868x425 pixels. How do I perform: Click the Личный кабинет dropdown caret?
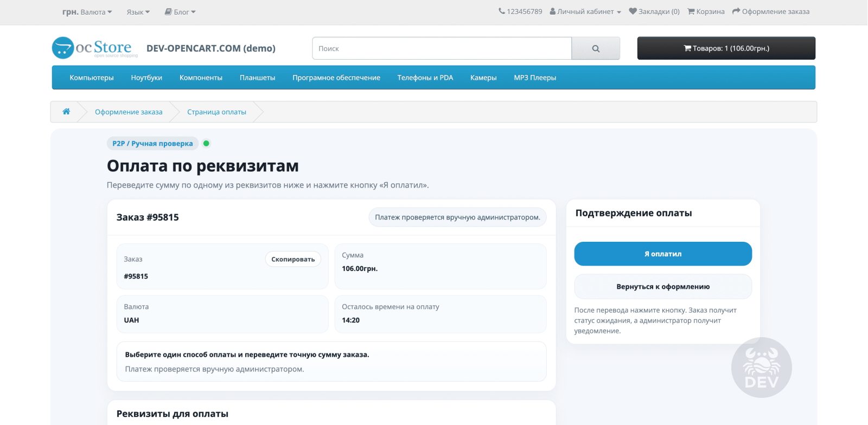tap(619, 12)
